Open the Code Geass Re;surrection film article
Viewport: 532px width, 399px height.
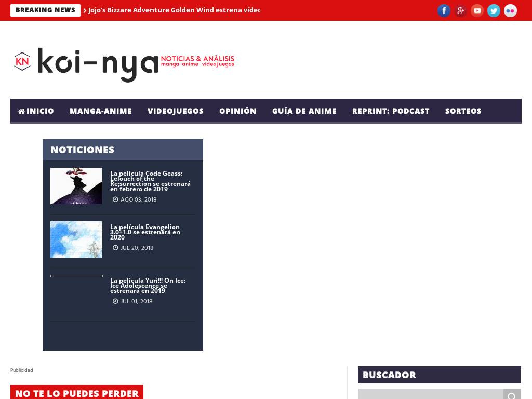tap(150, 181)
